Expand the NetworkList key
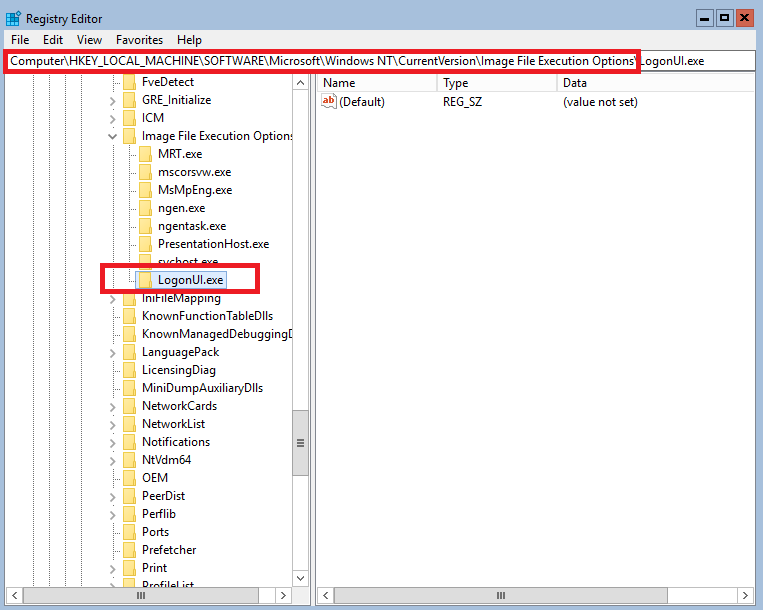This screenshot has height=610, width=763. (112, 425)
